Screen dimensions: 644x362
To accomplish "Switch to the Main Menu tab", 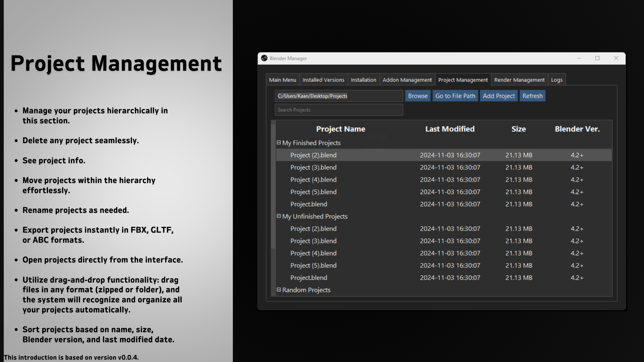I will click(282, 80).
